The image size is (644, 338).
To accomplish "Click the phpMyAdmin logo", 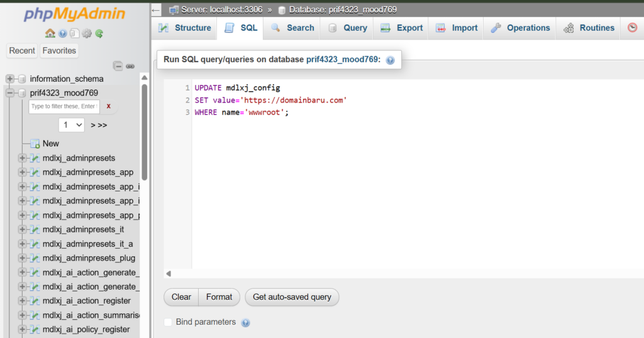I will pyautogui.click(x=74, y=14).
